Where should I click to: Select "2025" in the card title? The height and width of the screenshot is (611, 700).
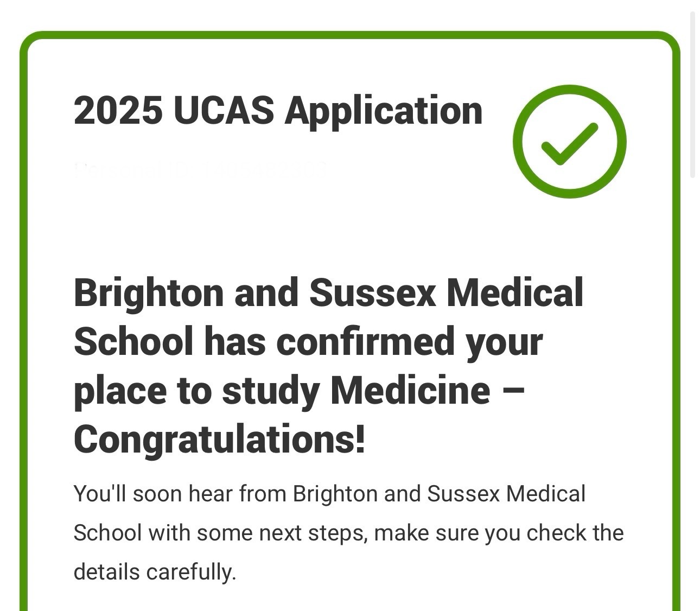(x=118, y=110)
